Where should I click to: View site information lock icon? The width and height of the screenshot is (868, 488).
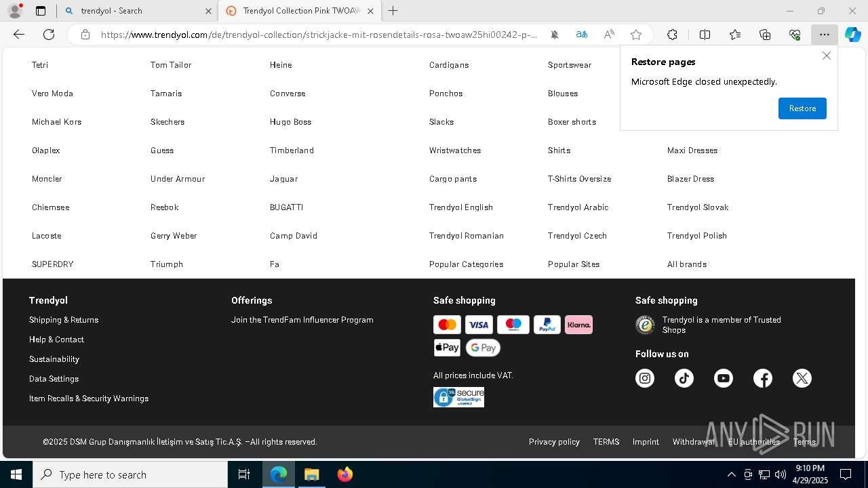point(85,35)
